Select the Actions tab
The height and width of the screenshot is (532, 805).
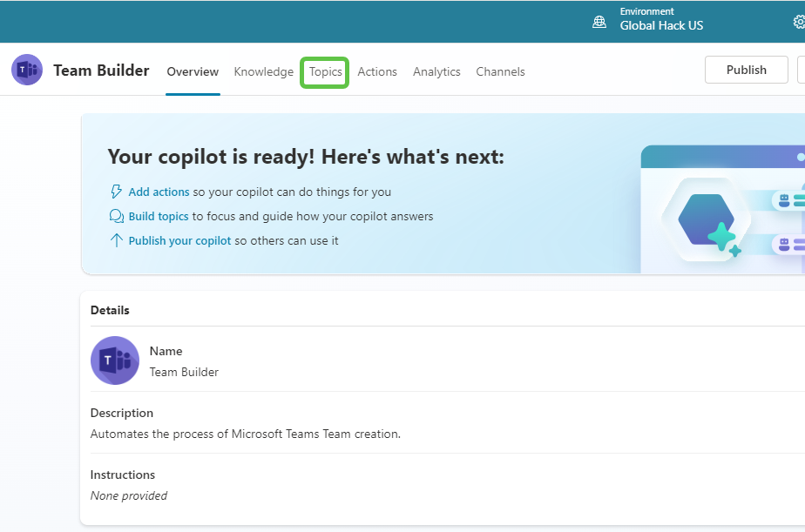click(x=377, y=71)
